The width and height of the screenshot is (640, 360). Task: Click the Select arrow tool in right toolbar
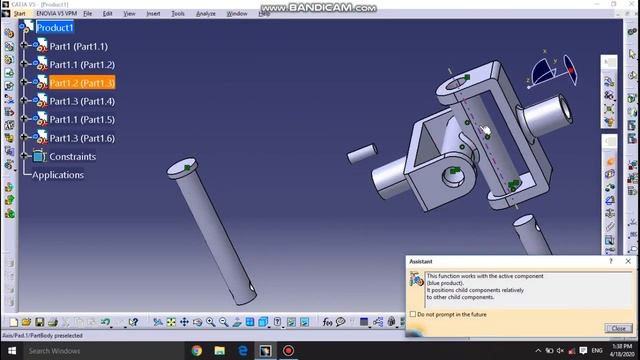coord(633,54)
